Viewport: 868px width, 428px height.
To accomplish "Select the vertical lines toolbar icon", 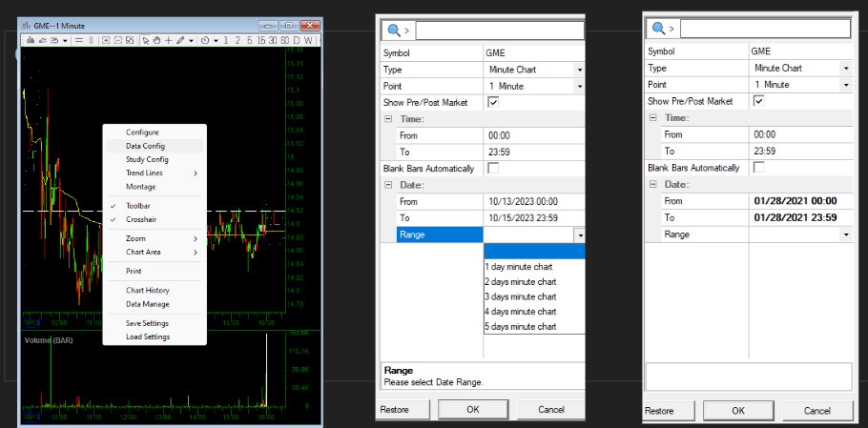I will click(x=91, y=40).
